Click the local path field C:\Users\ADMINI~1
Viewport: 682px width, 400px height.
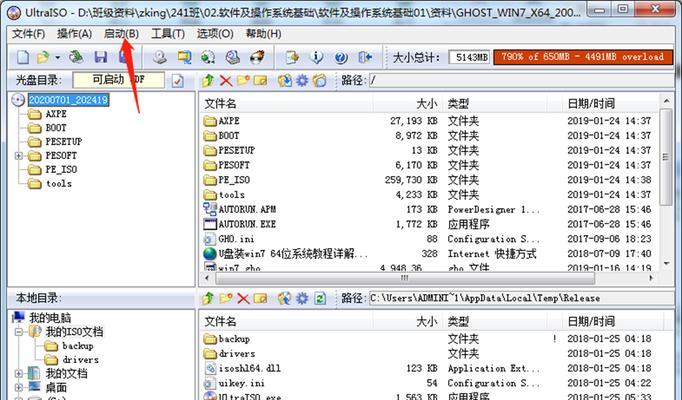tap(522, 298)
